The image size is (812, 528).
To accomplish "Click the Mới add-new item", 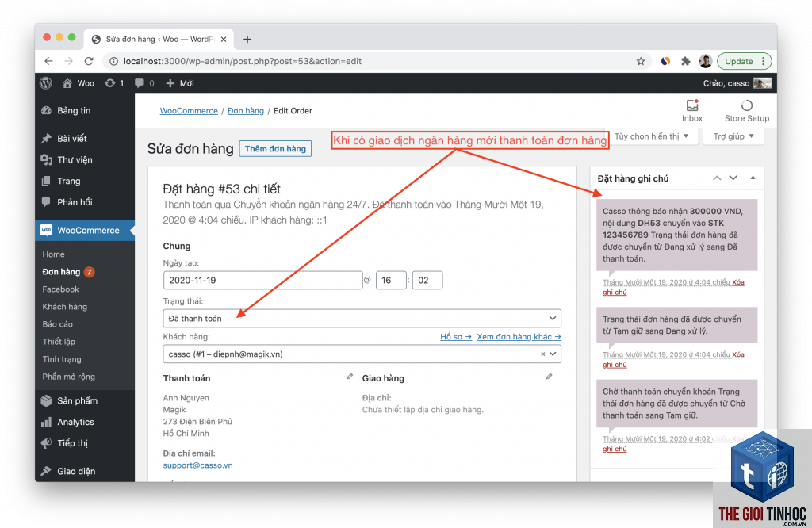I will [180, 82].
